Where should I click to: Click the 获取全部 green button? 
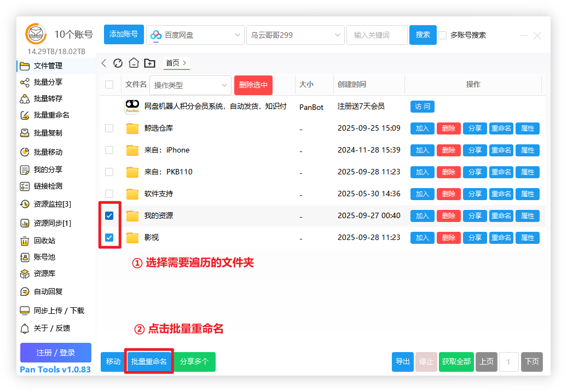[456, 361]
